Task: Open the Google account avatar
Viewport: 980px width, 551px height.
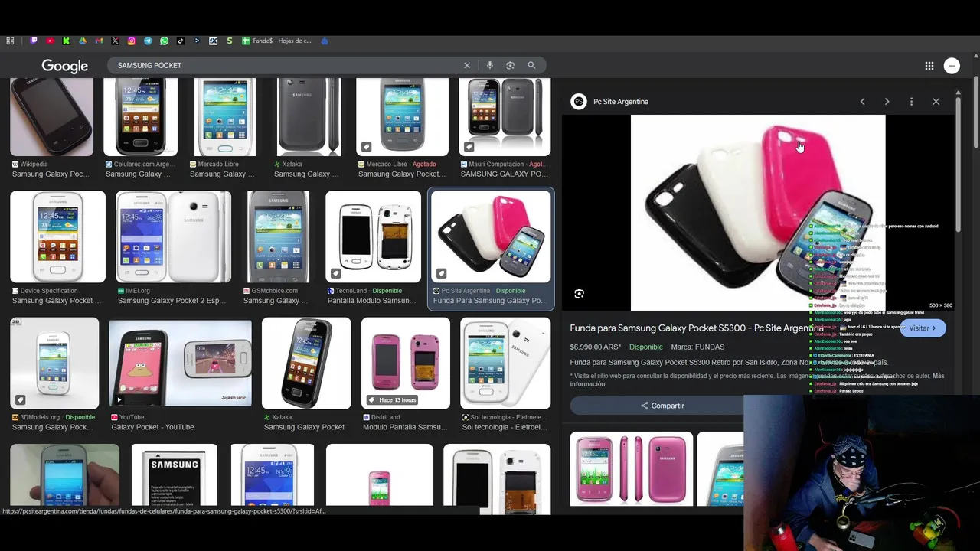Action: 952,66
